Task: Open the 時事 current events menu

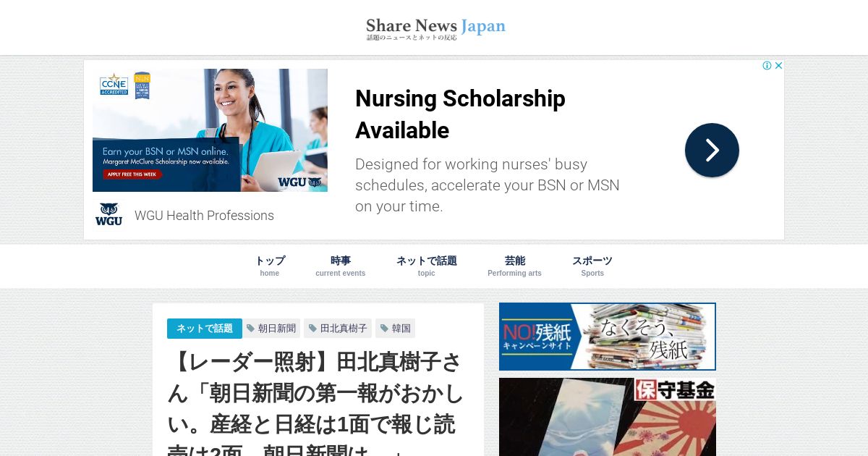Action: pyautogui.click(x=341, y=266)
